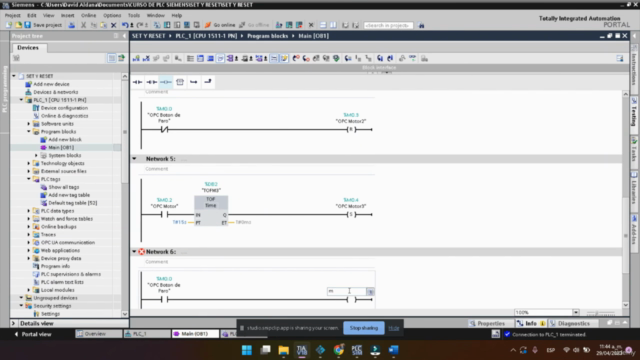Click the Search in project field
Image resolution: width=640 pixels, height=360 pixels.
coord(388,25)
